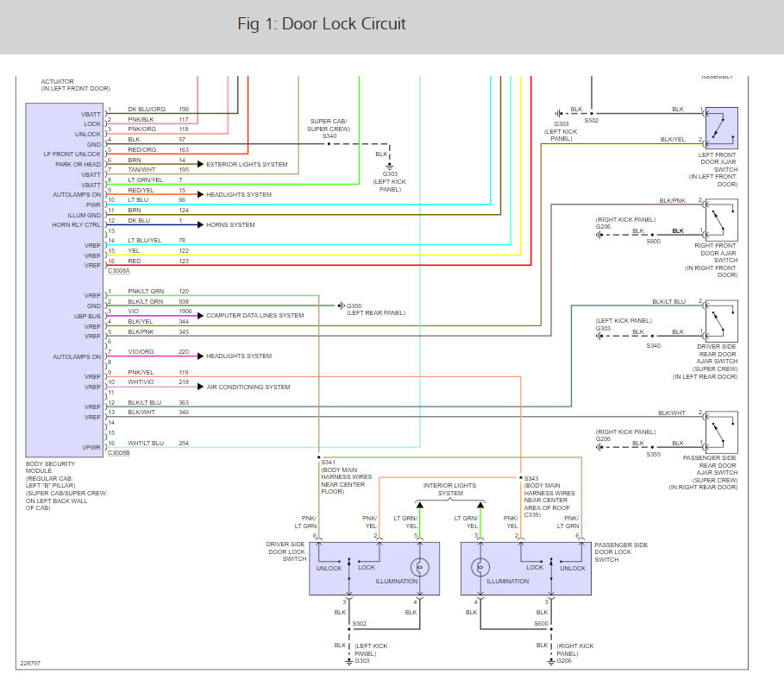Click the G300 ground symbol

pyautogui.click(x=341, y=306)
